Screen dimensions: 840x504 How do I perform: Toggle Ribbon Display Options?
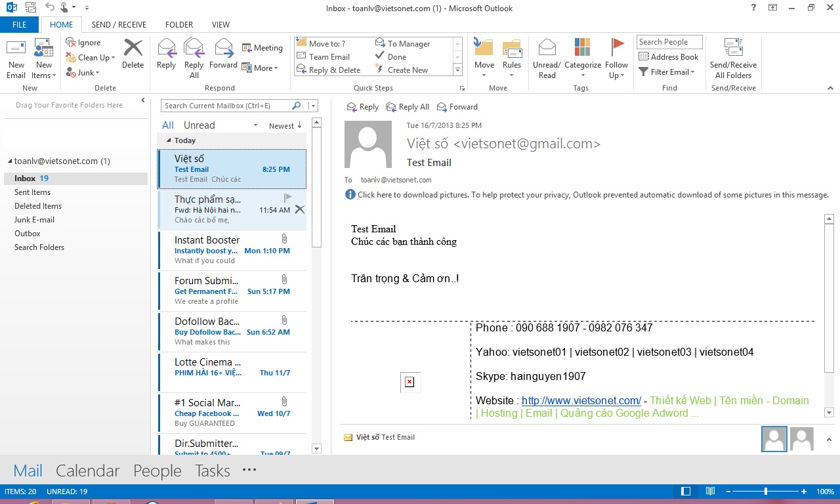coord(772,8)
